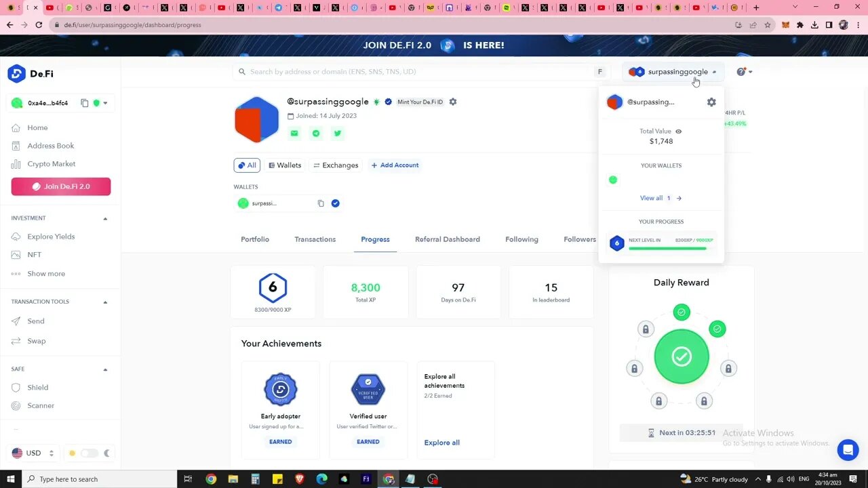Open profile settings gear beside username
Screen dimensions: 868x488
click(x=453, y=102)
